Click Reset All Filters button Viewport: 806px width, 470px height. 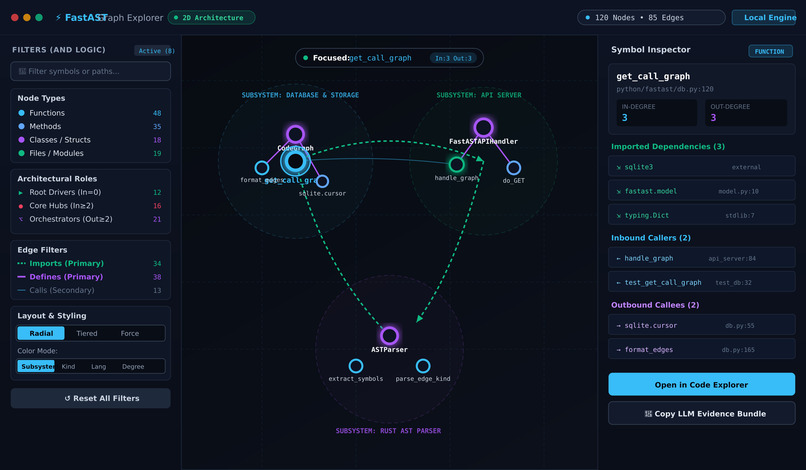click(90, 398)
